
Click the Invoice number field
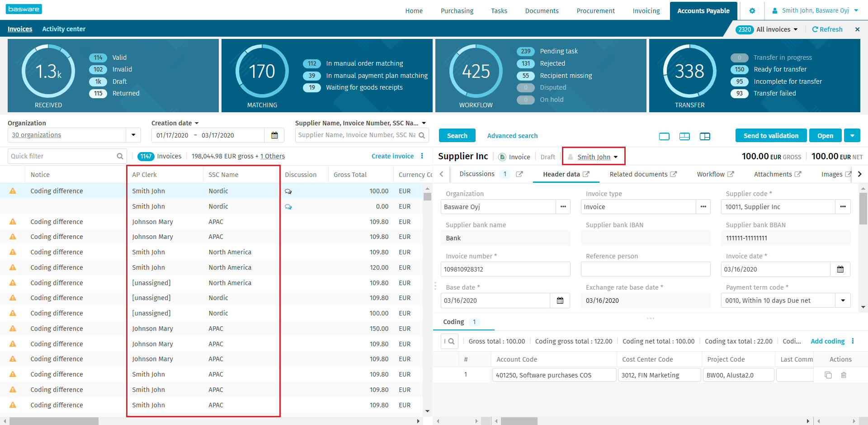[x=505, y=269]
